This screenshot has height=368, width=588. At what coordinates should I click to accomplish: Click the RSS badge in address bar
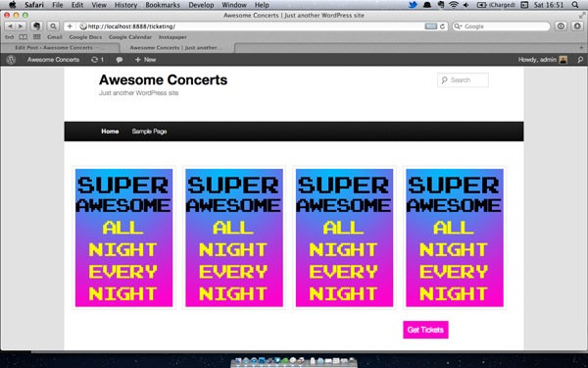coord(431,26)
